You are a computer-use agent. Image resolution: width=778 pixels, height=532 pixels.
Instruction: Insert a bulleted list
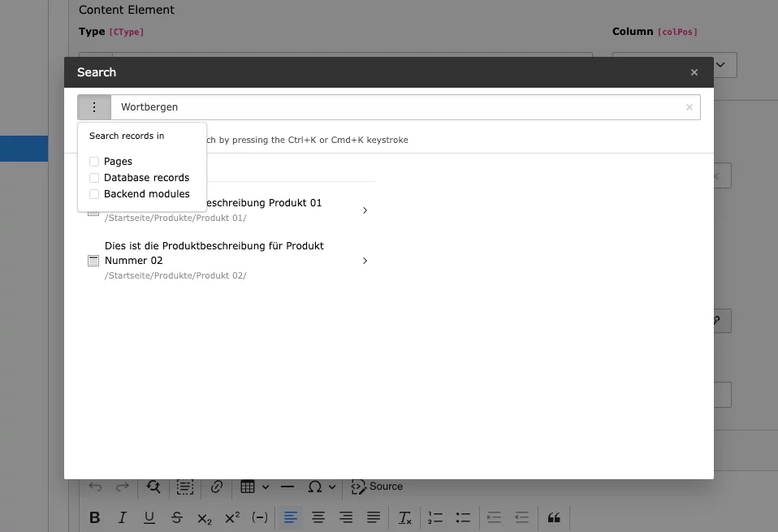(463, 517)
